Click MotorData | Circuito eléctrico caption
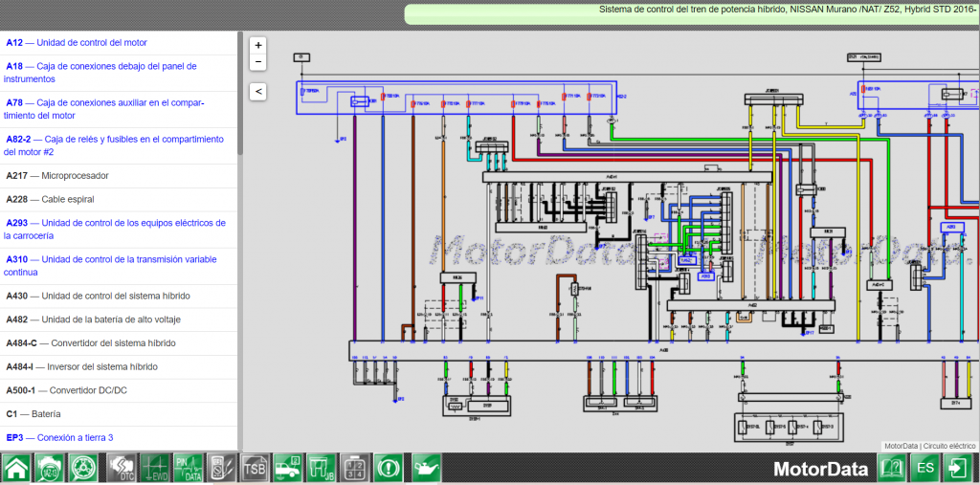The width and height of the screenshot is (980, 485). pyautogui.click(x=929, y=446)
